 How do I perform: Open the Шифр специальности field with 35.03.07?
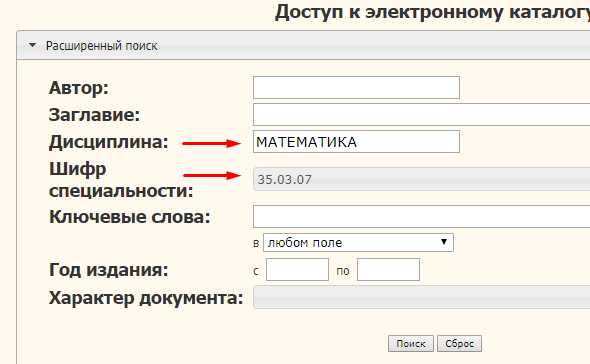[421, 179]
